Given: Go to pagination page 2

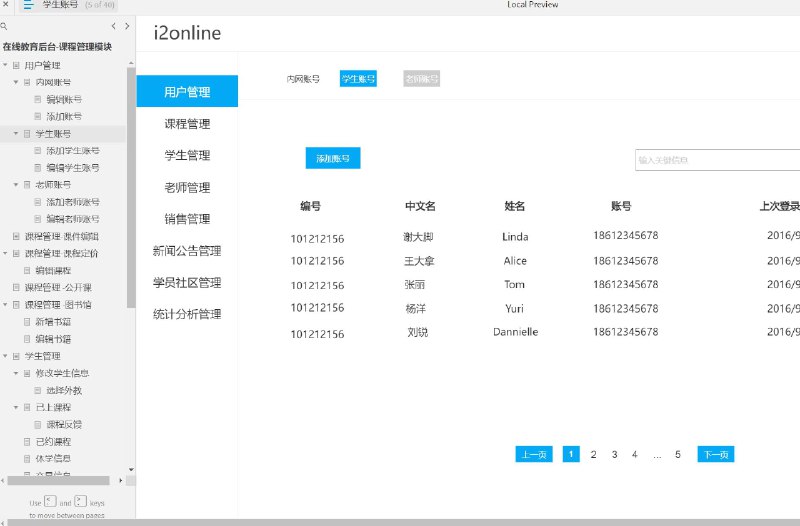Looking at the screenshot, I should pos(593,454).
